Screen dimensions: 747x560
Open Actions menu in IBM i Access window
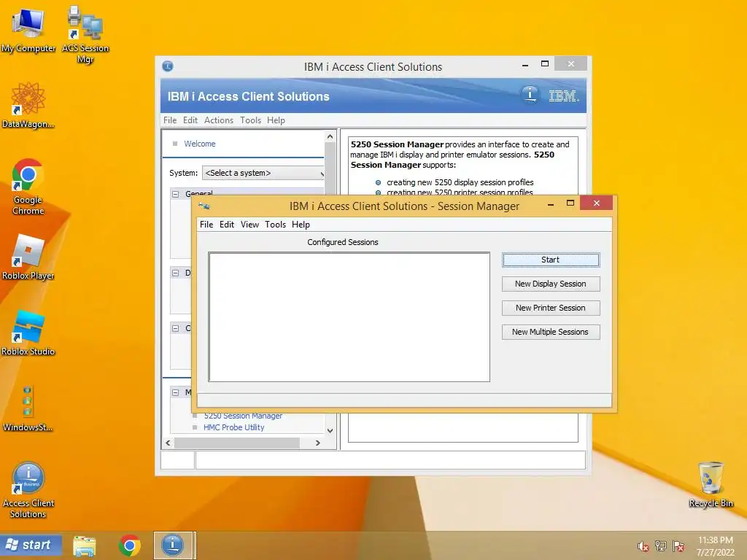[x=219, y=120]
